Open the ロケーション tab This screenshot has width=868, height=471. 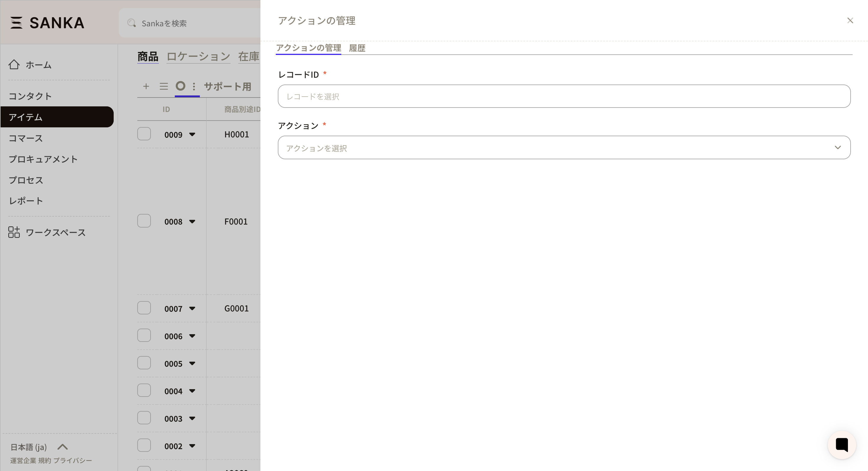click(x=198, y=56)
